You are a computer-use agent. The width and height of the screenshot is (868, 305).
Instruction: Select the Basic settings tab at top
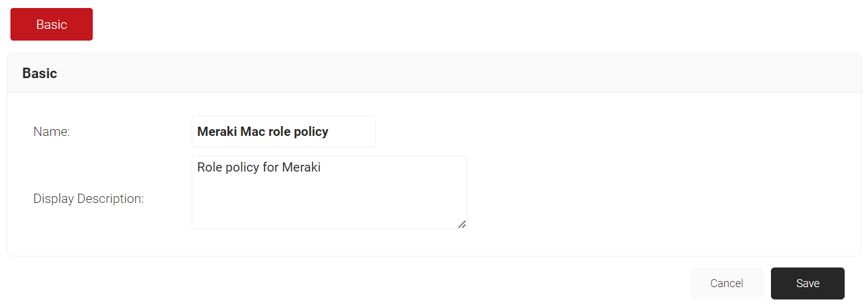click(x=52, y=25)
